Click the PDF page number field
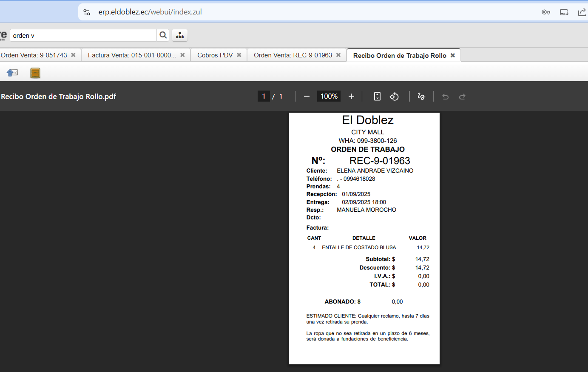The height and width of the screenshot is (372, 588). pyautogui.click(x=264, y=97)
